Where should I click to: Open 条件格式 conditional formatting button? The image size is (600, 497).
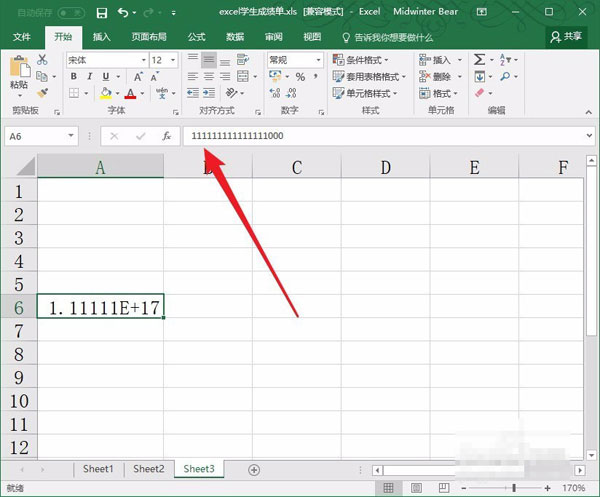click(370, 60)
